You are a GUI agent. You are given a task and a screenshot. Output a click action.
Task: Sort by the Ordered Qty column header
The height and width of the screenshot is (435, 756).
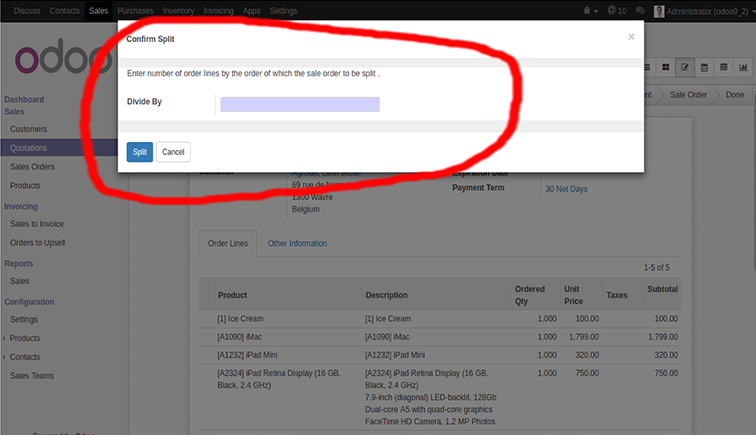click(x=529, y=295)
